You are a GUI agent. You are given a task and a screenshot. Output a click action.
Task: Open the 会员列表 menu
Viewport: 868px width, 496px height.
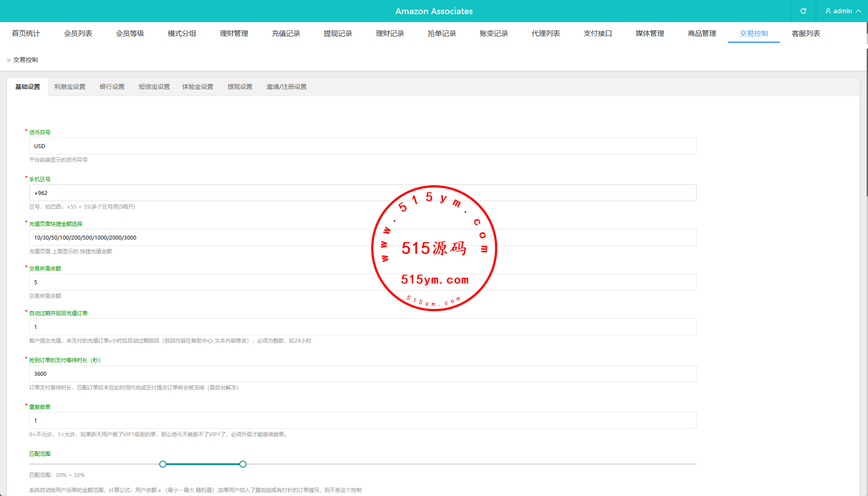(x=78, y=34)
